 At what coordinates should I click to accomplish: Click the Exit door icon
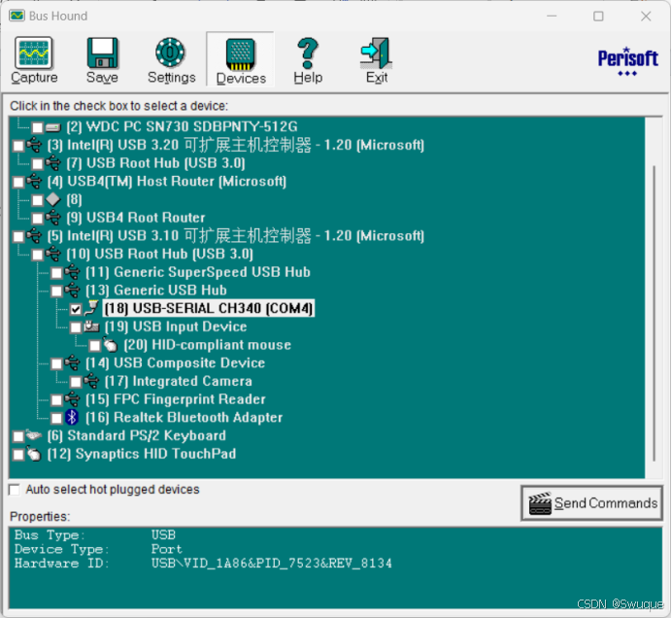(x=376, y=52)
